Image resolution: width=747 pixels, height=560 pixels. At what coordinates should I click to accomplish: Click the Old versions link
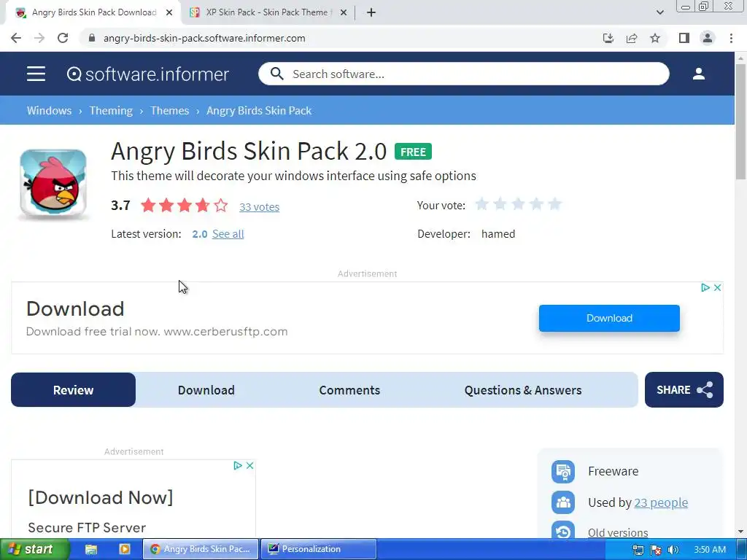[x=618, y=532]
